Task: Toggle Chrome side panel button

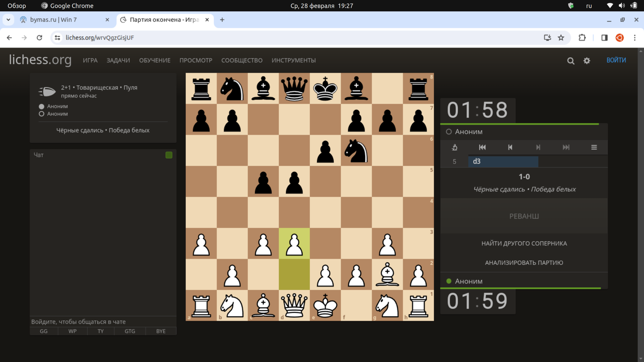Action: click(x=604, y=38)
